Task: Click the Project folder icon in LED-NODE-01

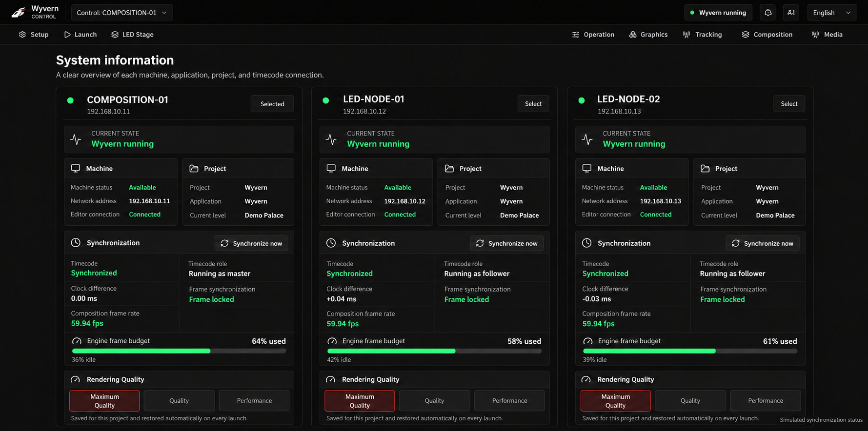Action: coord(449,168)
